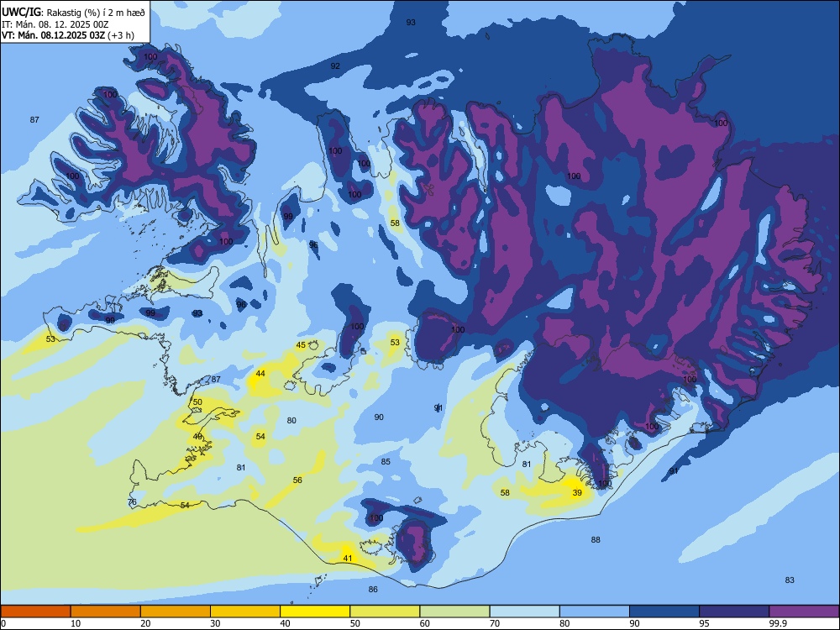Viewport: 840px width, 630px height.
Task: Click the valid time line 'VT: Mán. 08.12.2025 03Z'
Action: [x=53, y=35]
